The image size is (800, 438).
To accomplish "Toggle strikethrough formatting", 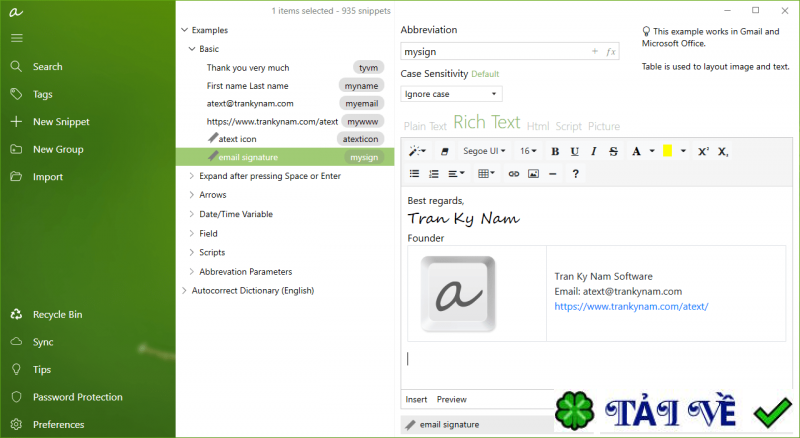I will [613, 151].
